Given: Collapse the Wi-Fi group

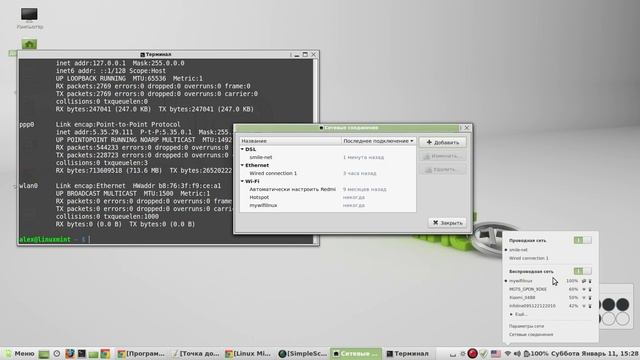Looking at the screenshot, I should click(242, 181).
